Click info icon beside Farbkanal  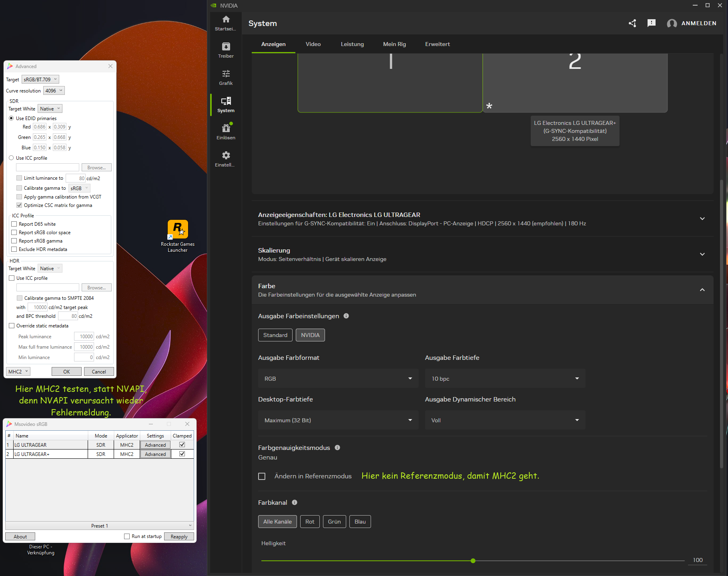coord(295,502)
